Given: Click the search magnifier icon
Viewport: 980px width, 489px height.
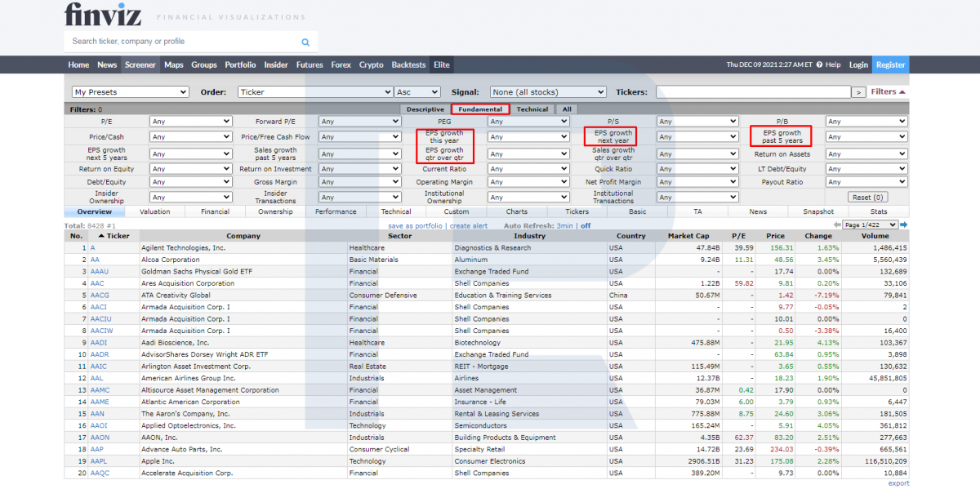Looking at the screenshot, I should coord(305,42).
